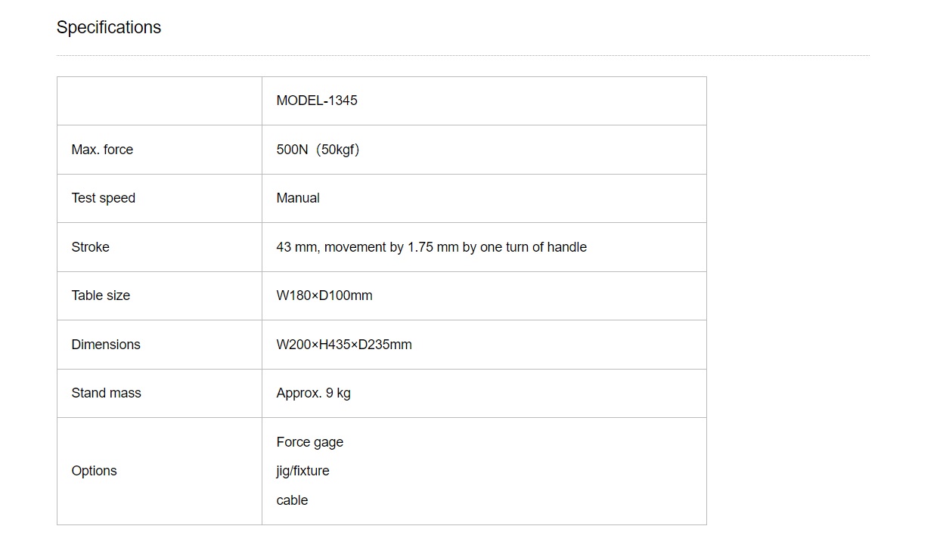Click the Options row label
This screenshot has width=940, height=560.
pos(95,471)
